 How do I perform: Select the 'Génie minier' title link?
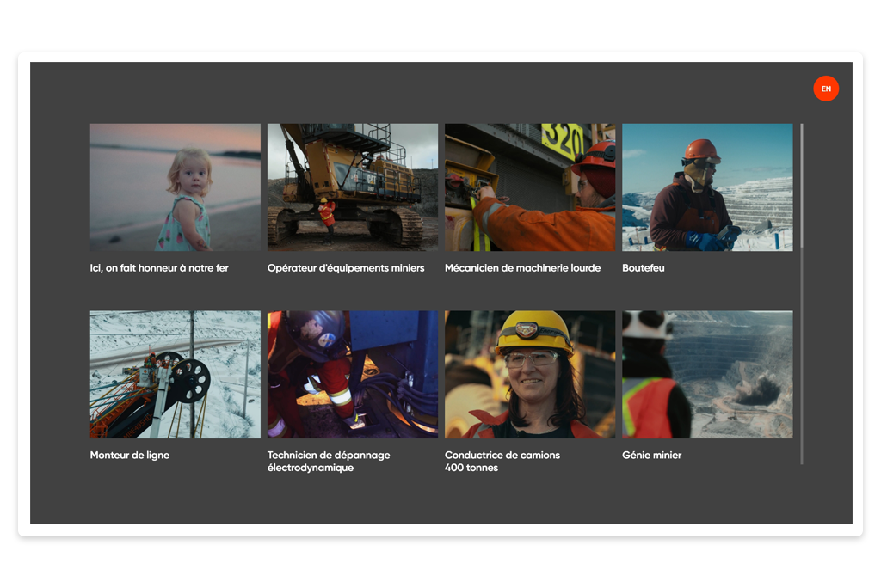(x=651, y=456)
